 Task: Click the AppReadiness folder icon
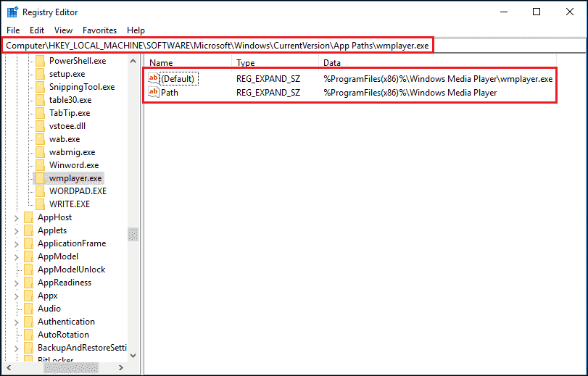pos(28,283)
